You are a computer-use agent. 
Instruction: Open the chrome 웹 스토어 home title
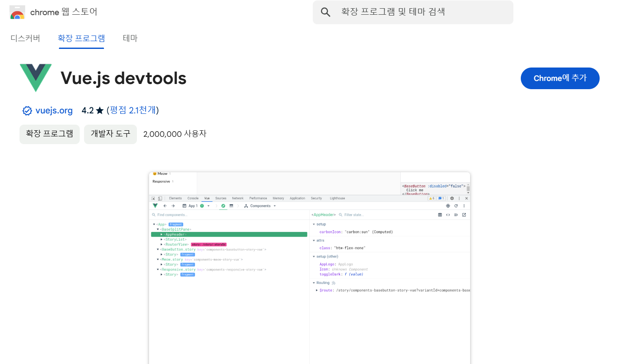click(x=64, y=12)
